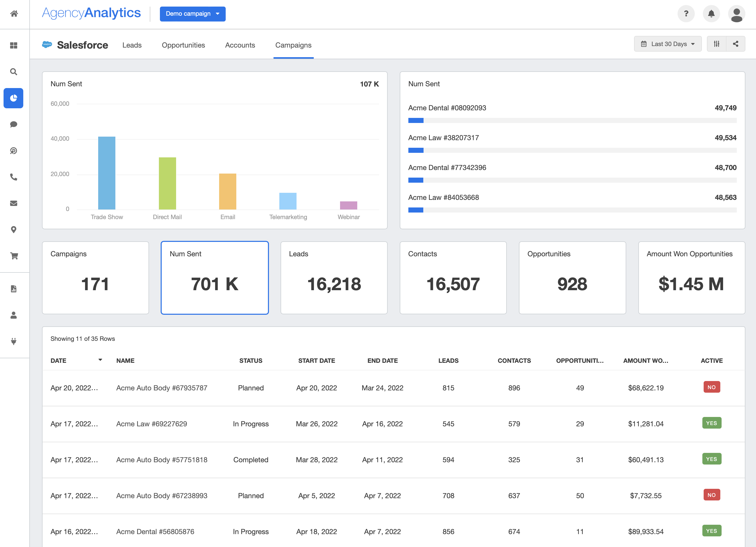756x547 pixels.
Task: Click the share icon button
Action: pyautogui.click(x=736, y=44)
